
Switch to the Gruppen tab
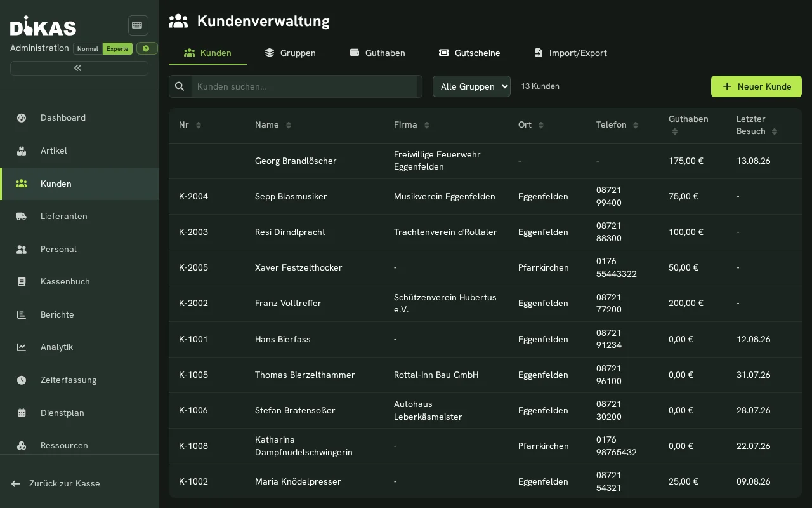tap(290, 53)
